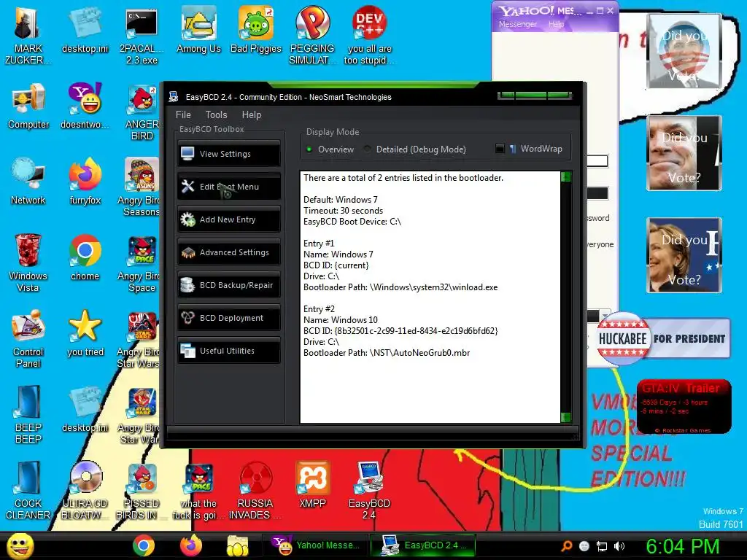Open the folder icon in the taskbar
This screenshot has width=747, height=560.
coord(238,545)
